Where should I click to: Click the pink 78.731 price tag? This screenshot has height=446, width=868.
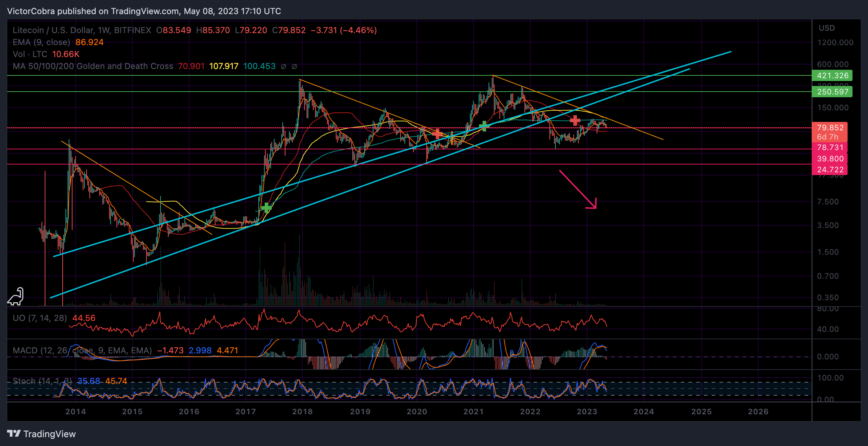[x=830, y=148]
